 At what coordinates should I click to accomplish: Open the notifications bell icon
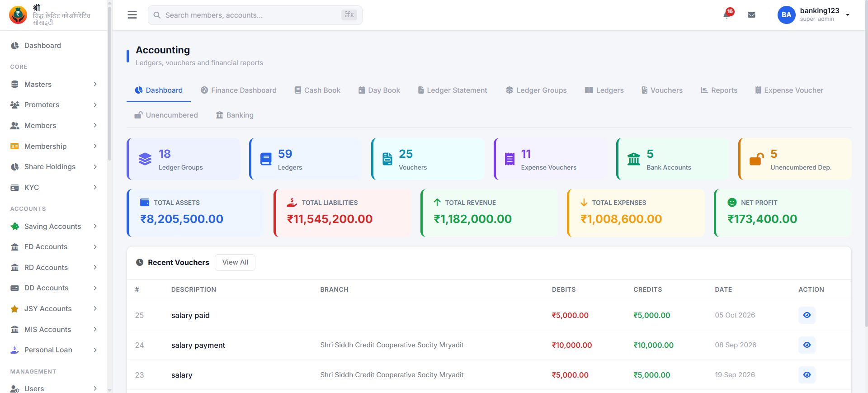[x=727, y=15]
